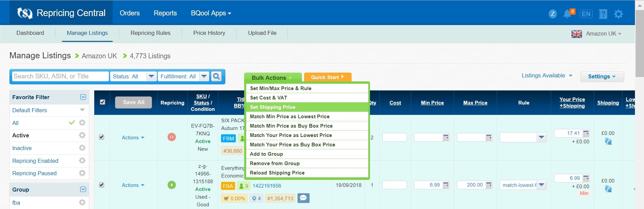644x209 pixels.
Task: Open the Upload File tab
Action: click(262, 33)
